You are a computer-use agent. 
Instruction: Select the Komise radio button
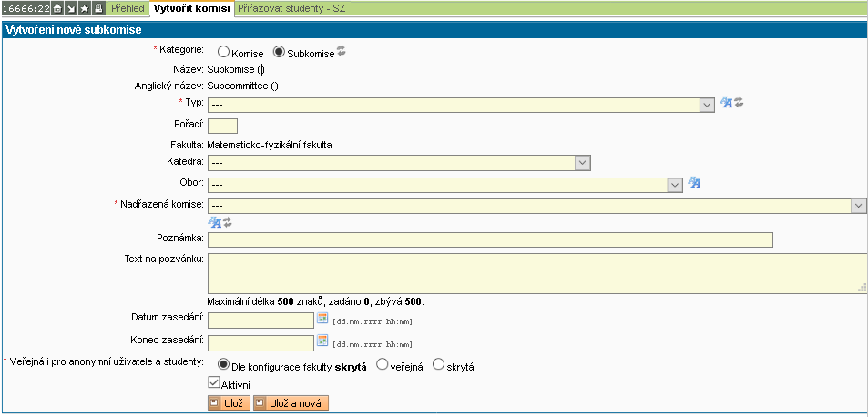coord(223,53)
